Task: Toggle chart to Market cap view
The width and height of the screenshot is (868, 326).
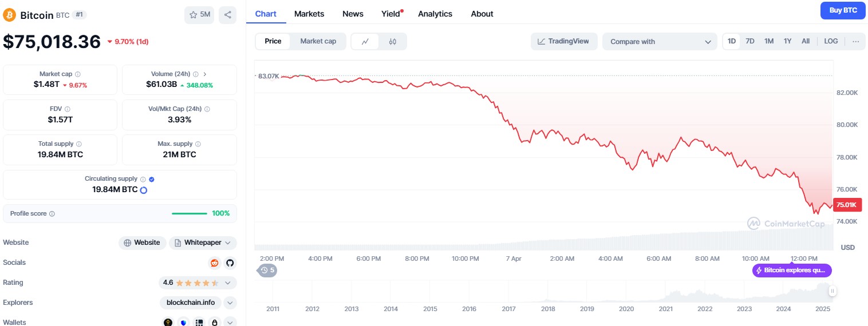Action: (x=318, y=41)
